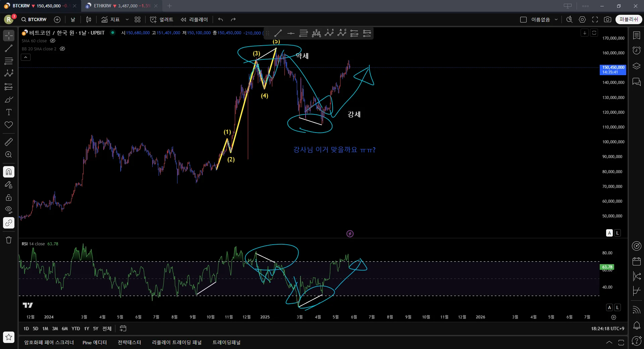Expand the bottom panel with chevron

point(609,342)
